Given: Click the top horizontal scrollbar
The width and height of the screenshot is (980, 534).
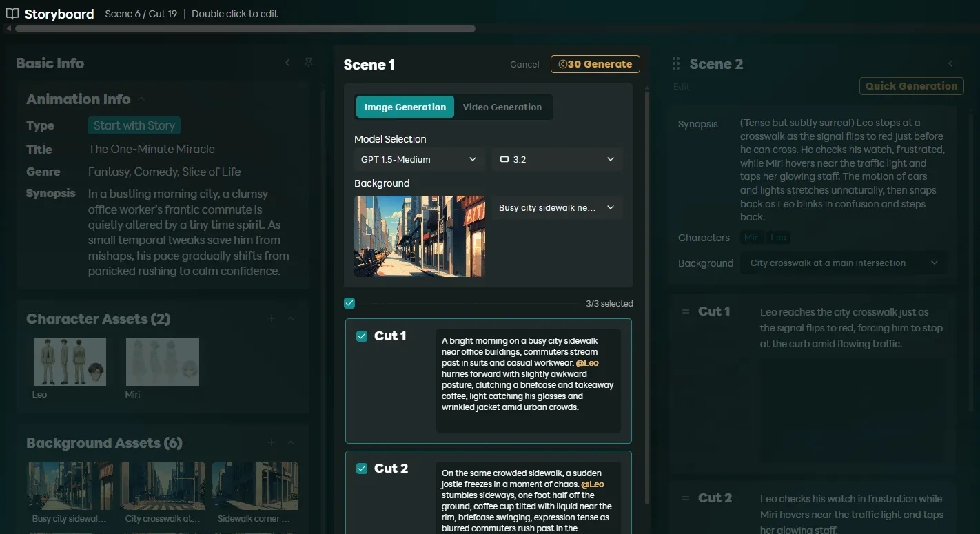Looking at the screenshot, I should point(245,29).
